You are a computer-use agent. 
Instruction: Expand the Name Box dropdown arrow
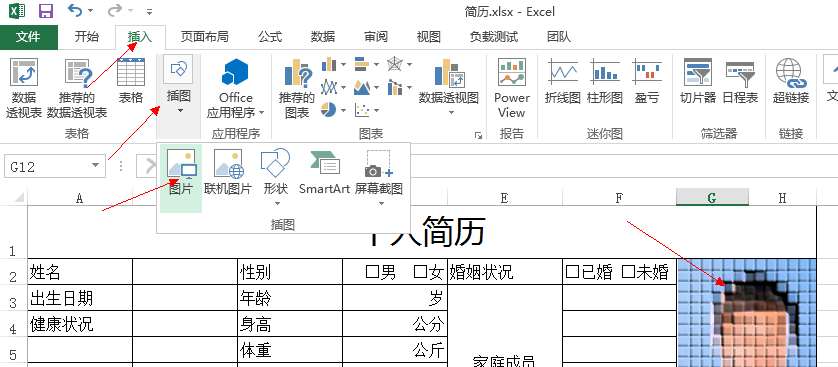coord(96,166)
